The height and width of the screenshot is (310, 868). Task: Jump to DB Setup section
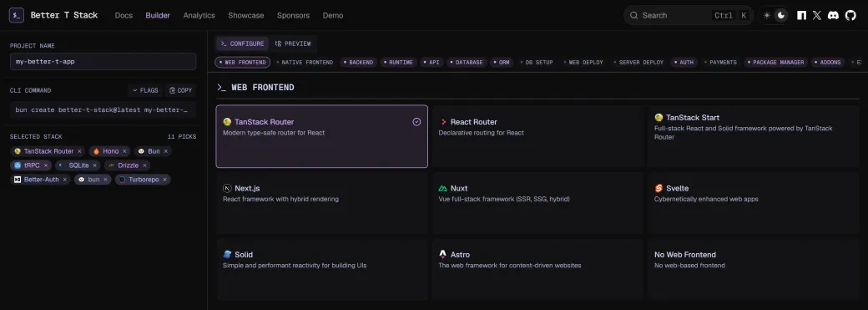click(536, 63)
